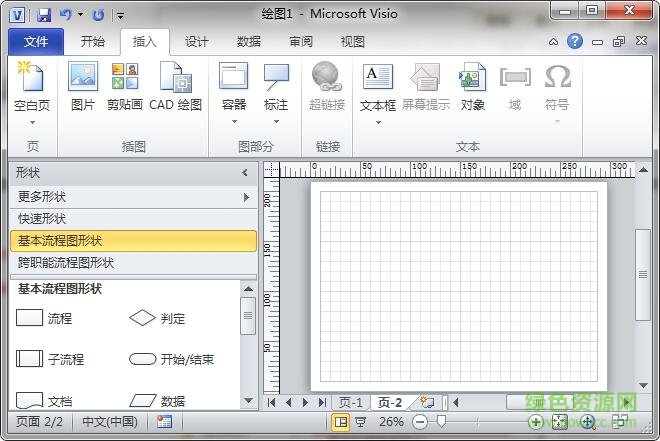Open the undo history dropdown arrow
Screen dimensions: 660x441
click(80, 15)
